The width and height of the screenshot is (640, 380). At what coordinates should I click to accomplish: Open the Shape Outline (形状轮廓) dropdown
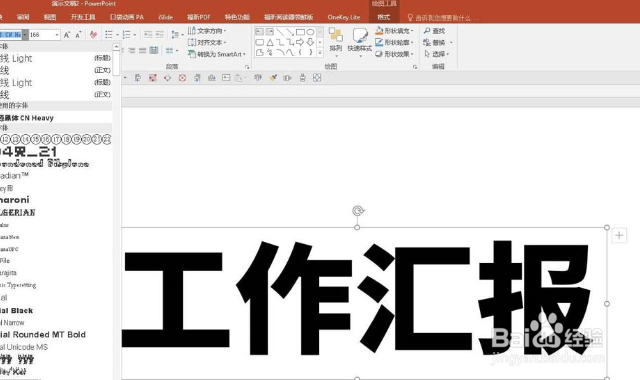394,42
